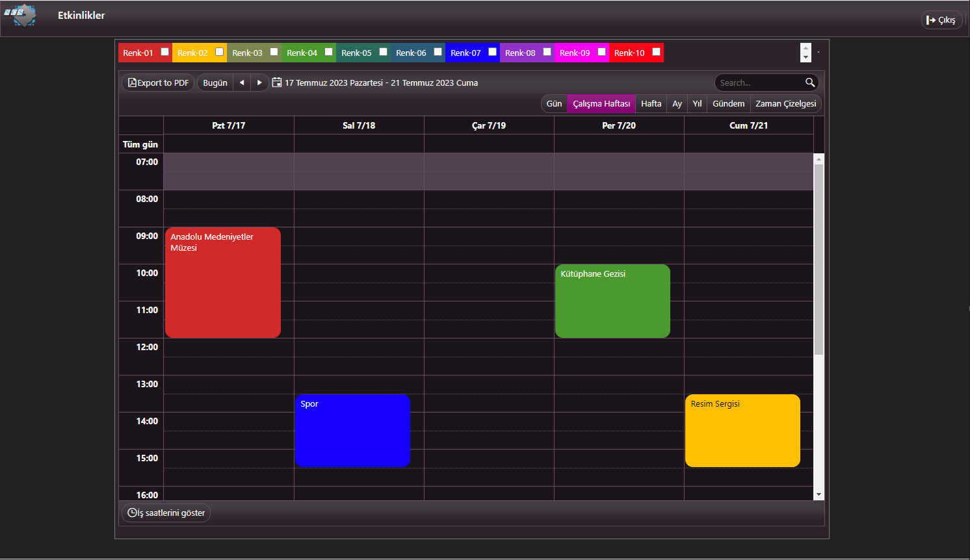The height and width of the screenshot is (560, 970).
Task: Check the Renk-09 checkbox
Action: (602, 52)
